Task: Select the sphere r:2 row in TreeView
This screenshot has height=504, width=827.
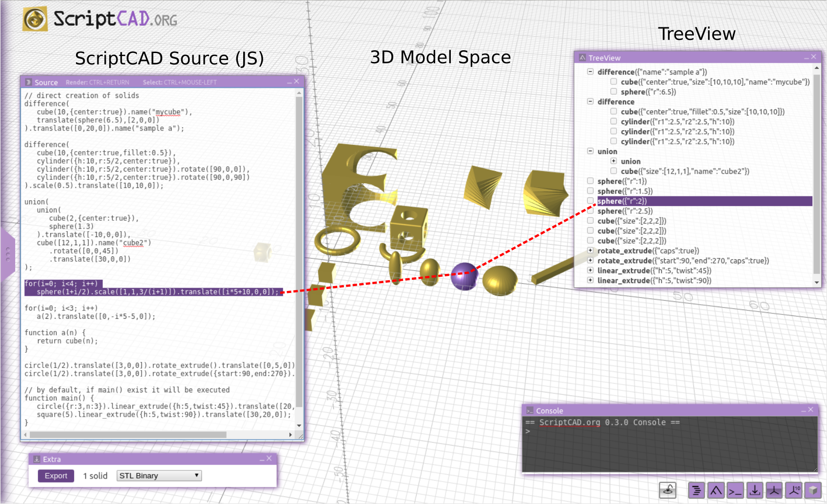Action: 705,201
